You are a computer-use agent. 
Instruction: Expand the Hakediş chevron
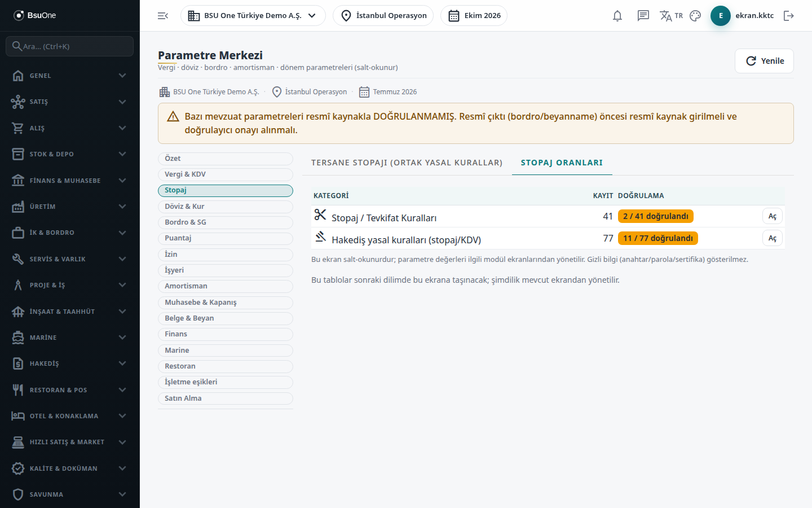click(x=122, y=364)
